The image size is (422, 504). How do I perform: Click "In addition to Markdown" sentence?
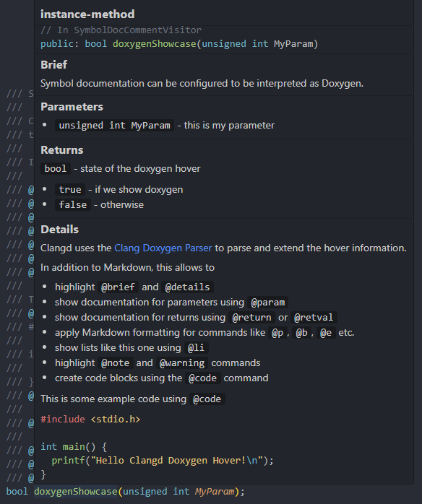pos(127,267)
